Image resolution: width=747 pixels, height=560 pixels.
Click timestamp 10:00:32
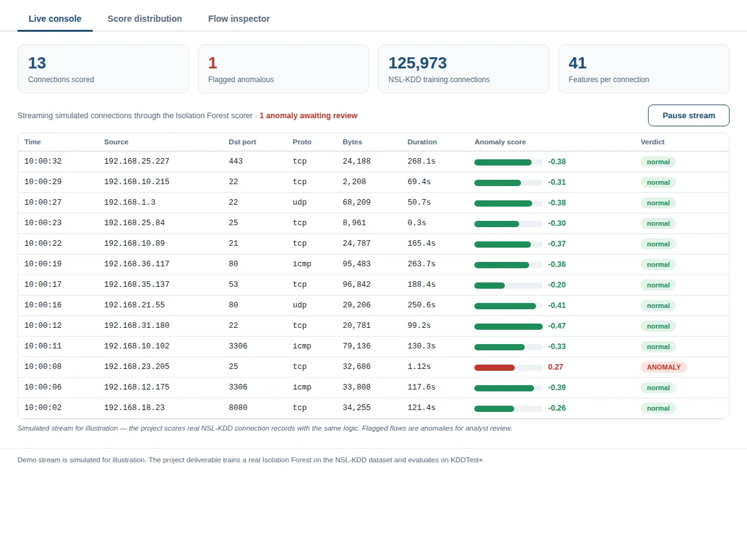coord(43,162)
